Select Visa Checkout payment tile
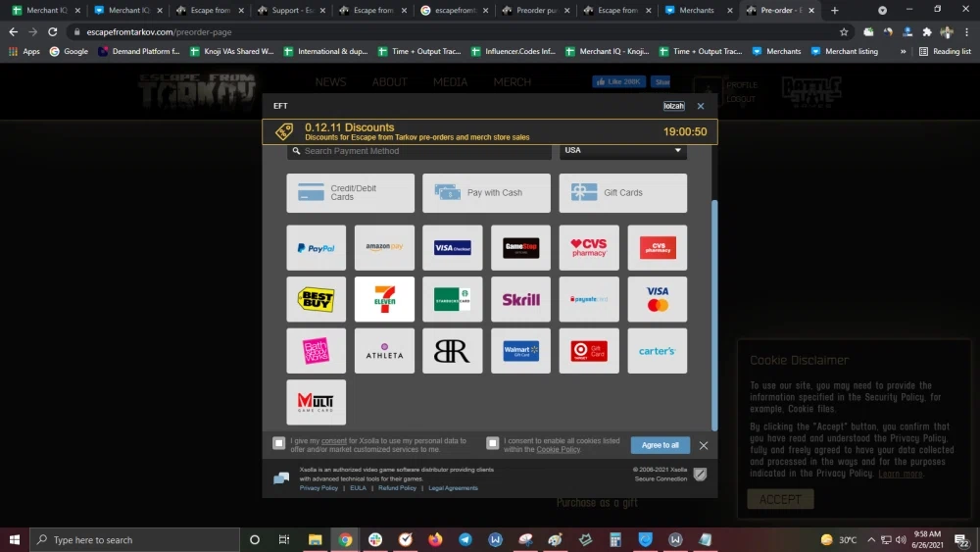 click(452, 247)
